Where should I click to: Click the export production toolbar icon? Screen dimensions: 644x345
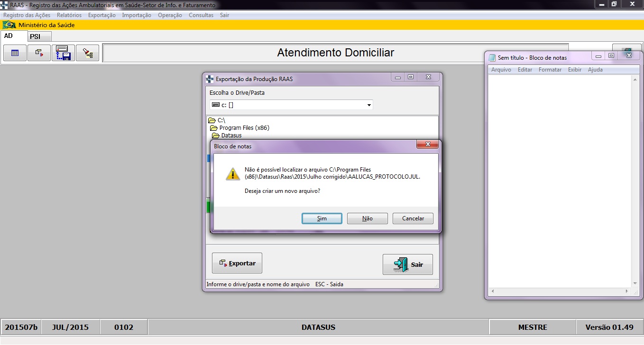click(39, 53)
